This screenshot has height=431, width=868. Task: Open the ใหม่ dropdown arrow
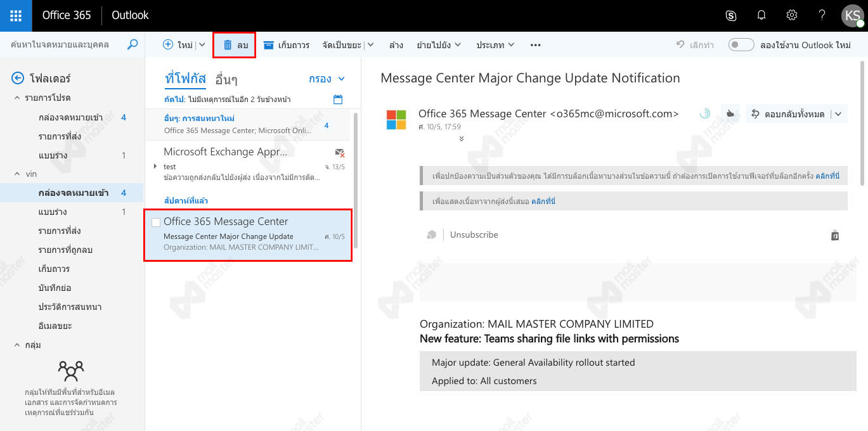click(x=202, y=45)
